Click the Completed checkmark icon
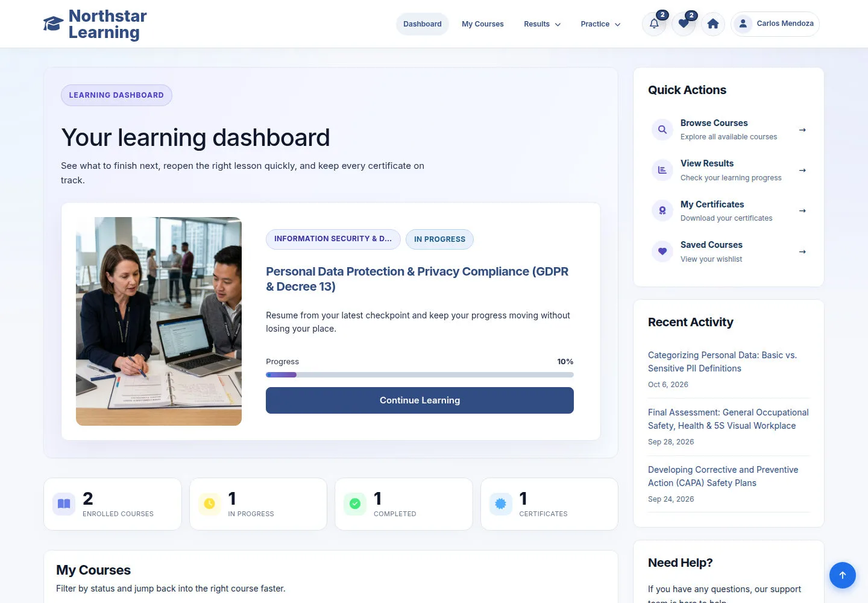 tap(355, 504)
